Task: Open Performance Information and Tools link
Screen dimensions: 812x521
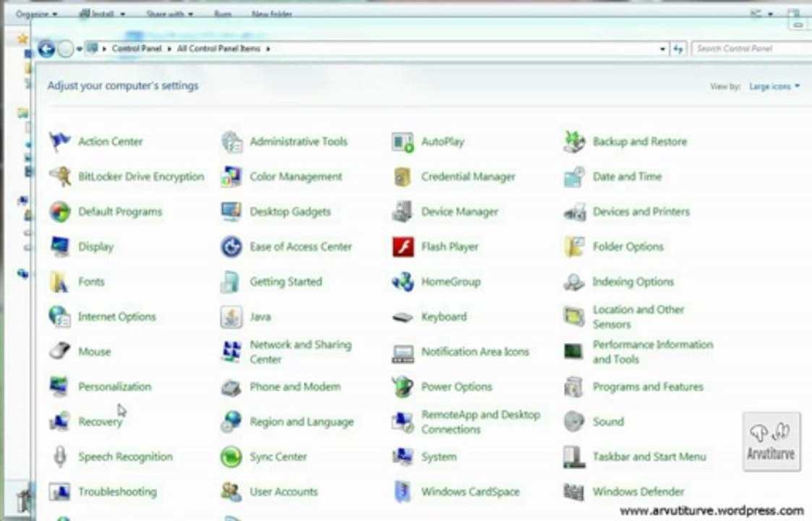Action: [x=652, y=352]
